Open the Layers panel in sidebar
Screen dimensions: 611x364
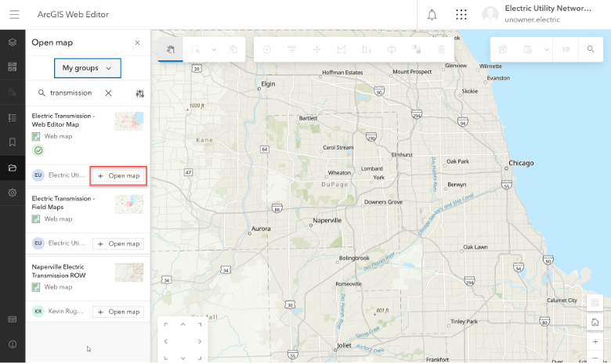coord(13,42)
